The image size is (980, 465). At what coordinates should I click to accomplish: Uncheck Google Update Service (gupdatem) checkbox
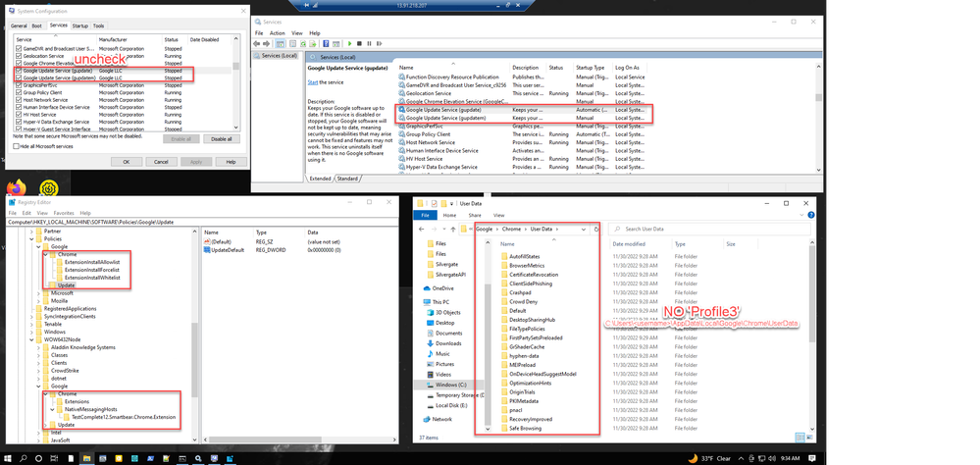click(x=19, y=78)
